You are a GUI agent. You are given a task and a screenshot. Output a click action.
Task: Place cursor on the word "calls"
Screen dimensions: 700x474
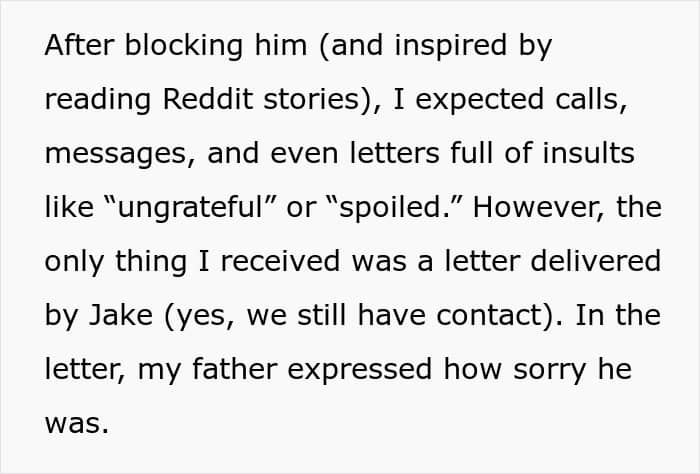click(x=587, y=99)
